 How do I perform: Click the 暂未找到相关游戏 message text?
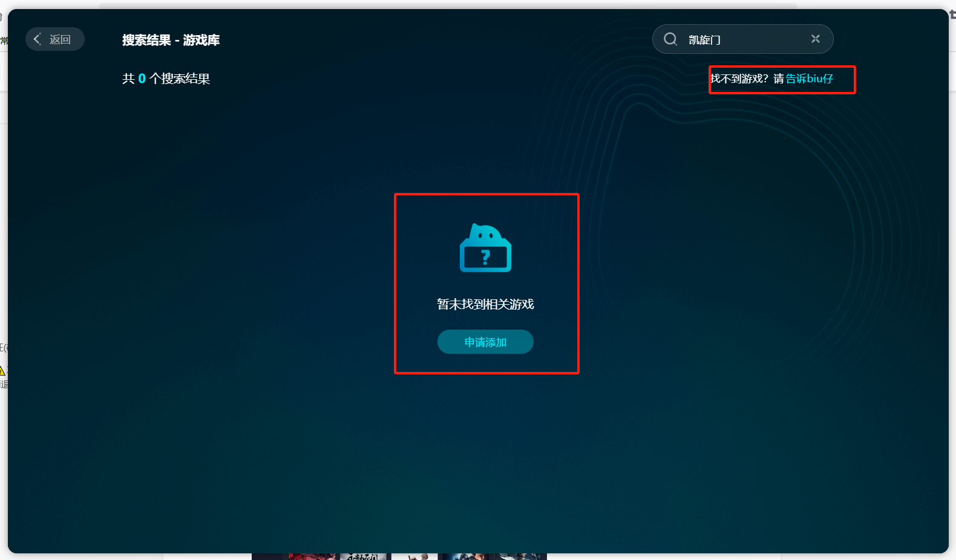485,304
